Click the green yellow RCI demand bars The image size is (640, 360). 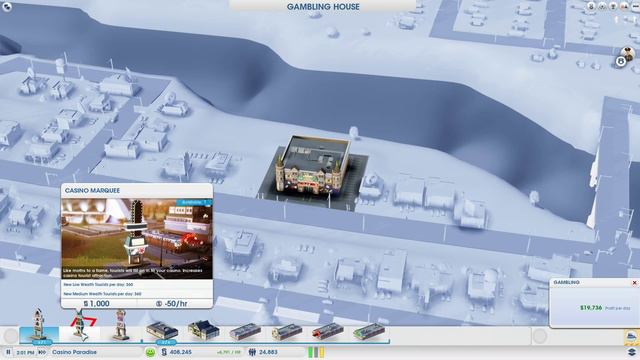pos(316,352)
